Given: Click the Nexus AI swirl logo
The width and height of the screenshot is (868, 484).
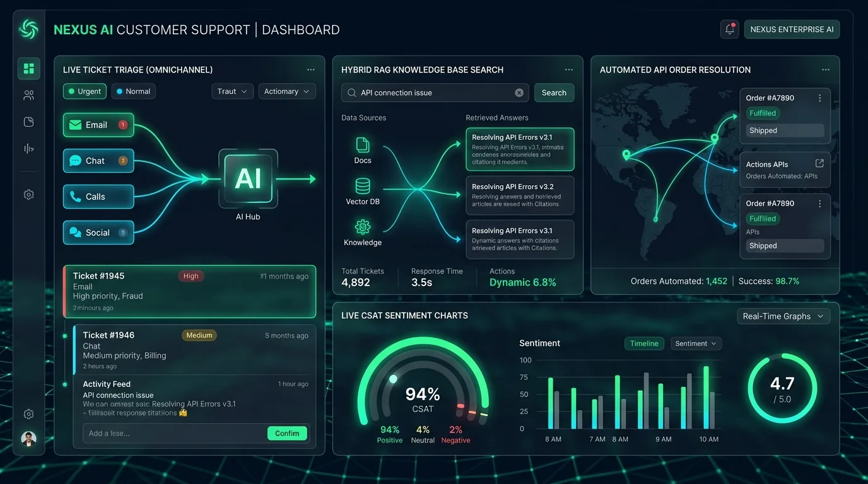Looking at the screenshot, I should 28,29.
